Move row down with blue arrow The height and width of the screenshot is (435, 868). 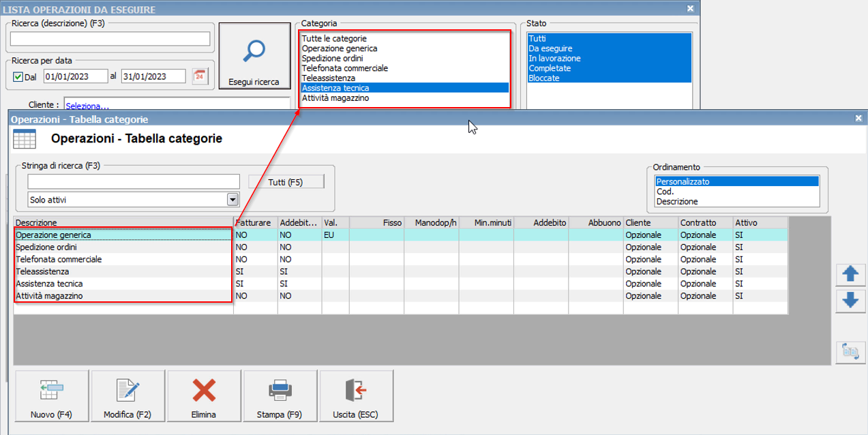[850, 300]
